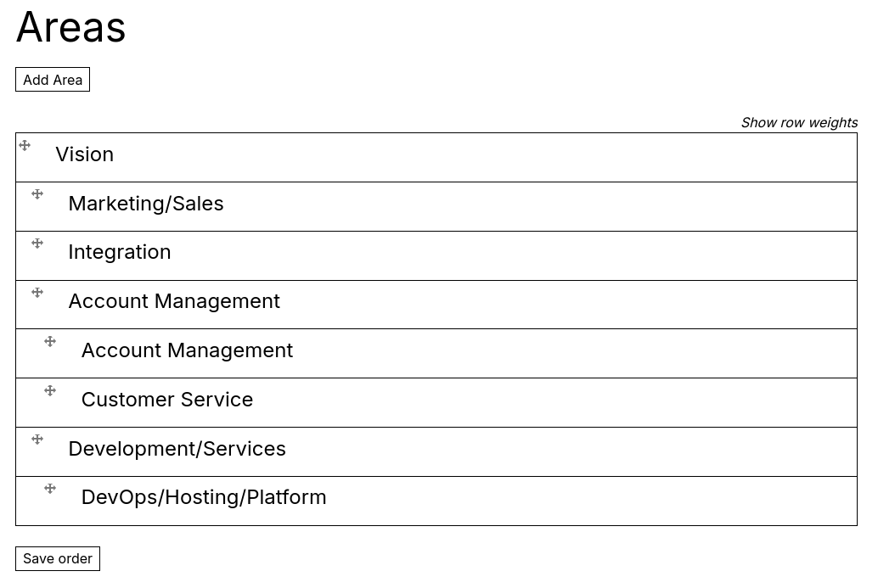Click the top-level Account Management label
The image size is (878, 588).
pos(174,301)
